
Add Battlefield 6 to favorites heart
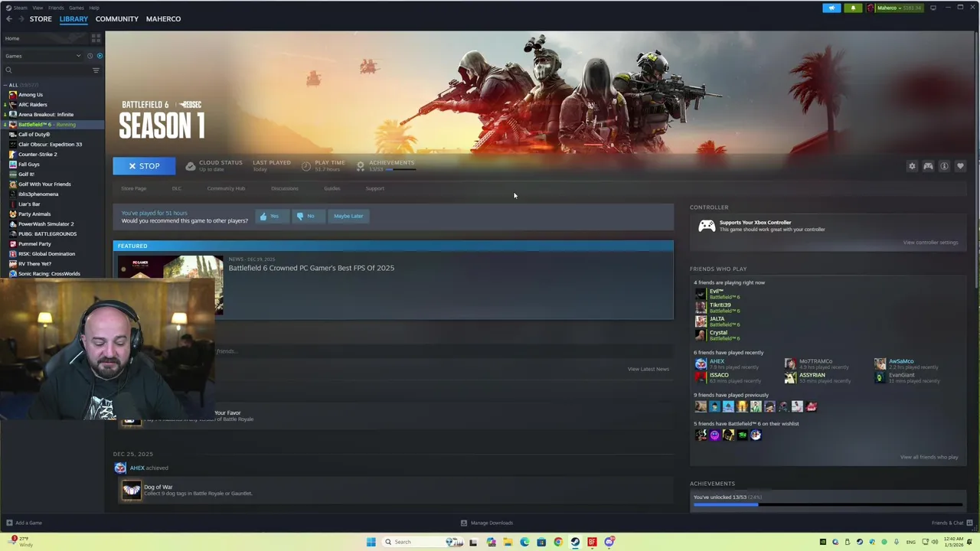click(x=960, y=166)
